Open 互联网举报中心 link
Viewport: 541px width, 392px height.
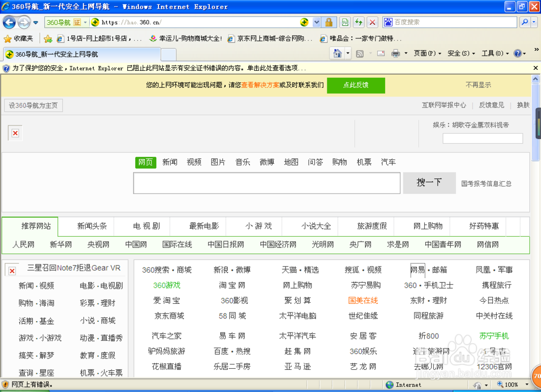pos(444,105)
